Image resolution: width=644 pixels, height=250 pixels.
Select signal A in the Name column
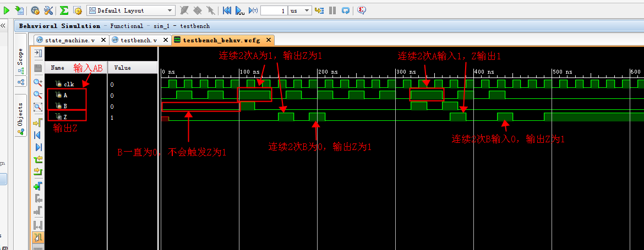tap(66, 95)
